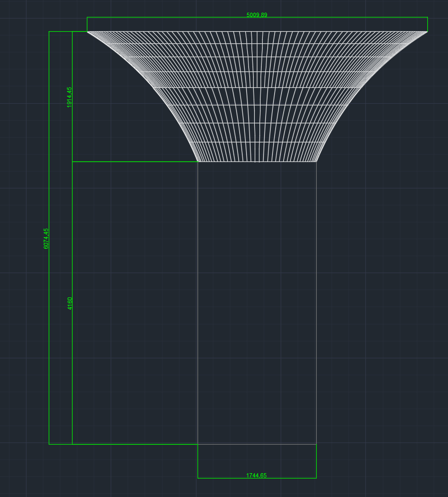The height and width of the screenshot is (497, 448).
Task: Select the 6074,45 overall height dimension text
Action: [46, 239]
